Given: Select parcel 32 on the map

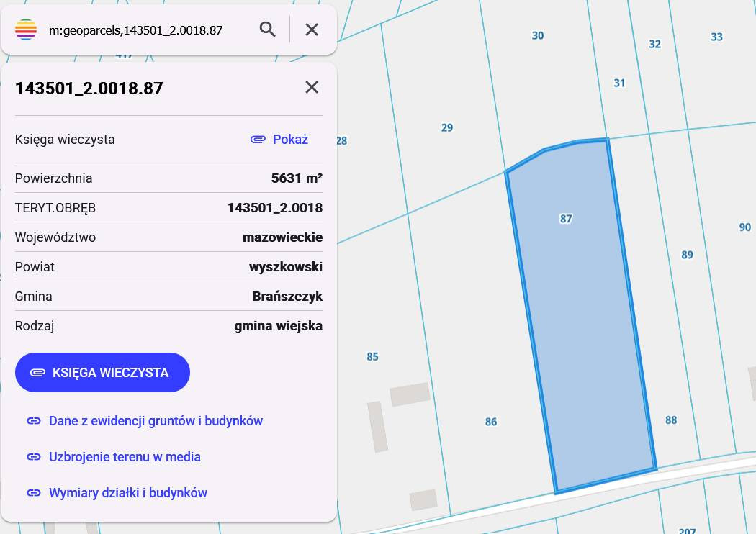Looking at the screenshot, I should coord(654,44).
